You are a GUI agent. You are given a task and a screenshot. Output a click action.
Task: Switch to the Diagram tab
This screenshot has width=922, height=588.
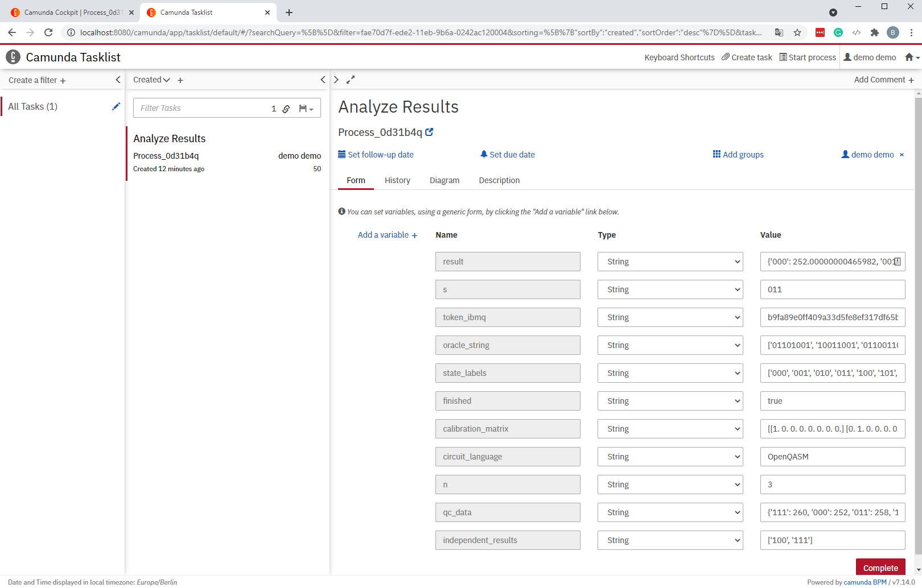click(x=444, y=180)
